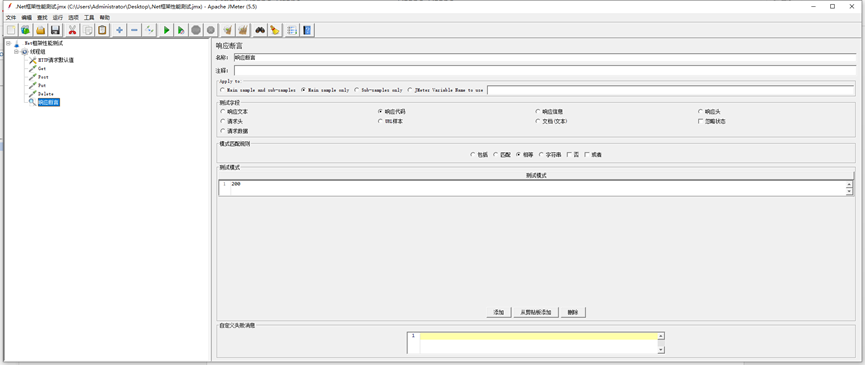Open Function Helper list icon

click(292, 30)
